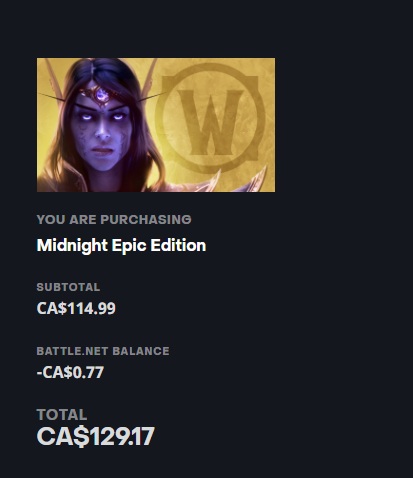413x478 pixels.
Task: Click the elf's long pointed ear on left
Action: click(x=52, y=82)
